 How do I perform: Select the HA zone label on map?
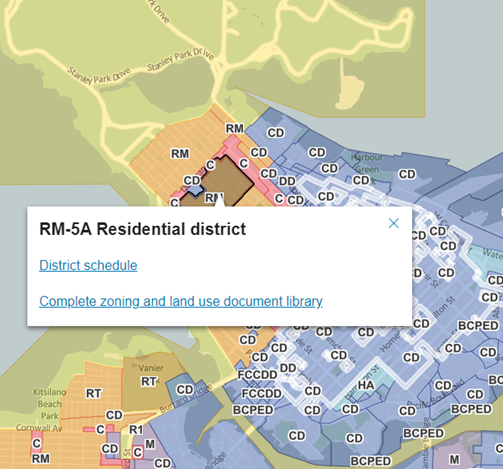point(366,385)
